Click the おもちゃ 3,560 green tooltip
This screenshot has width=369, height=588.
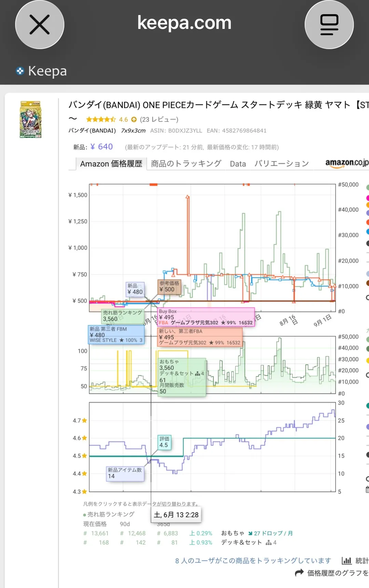coord(181,377)
